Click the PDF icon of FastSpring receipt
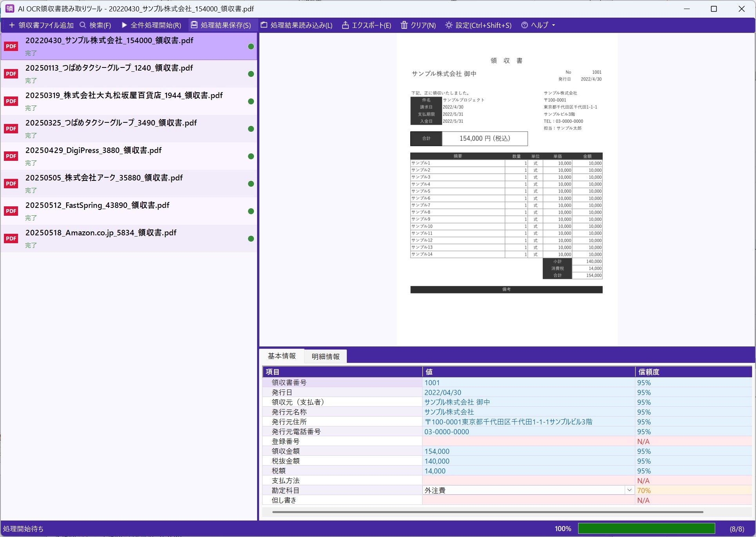The image size is (756, 537). [11, 211]
